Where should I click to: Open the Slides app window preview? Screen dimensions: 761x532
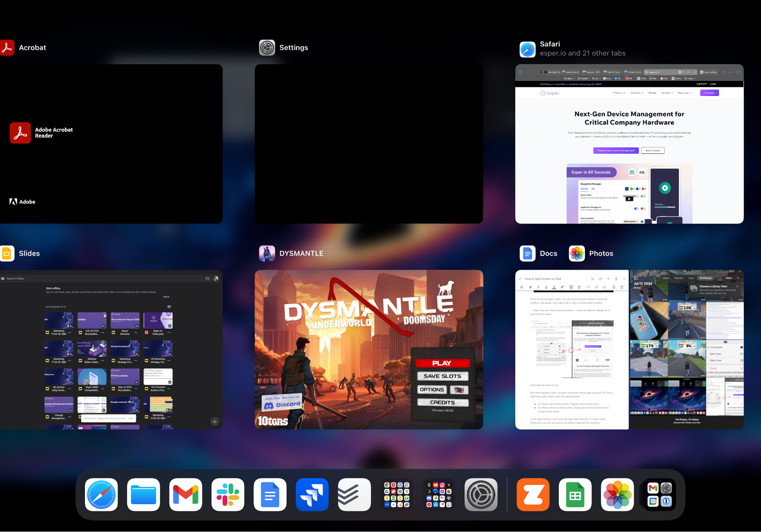point(111,349)
